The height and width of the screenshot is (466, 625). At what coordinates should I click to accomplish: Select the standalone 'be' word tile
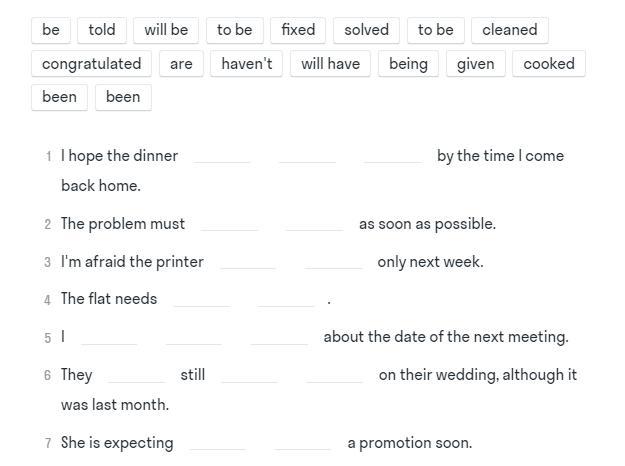pyautogui.click(x=51, y=30)
